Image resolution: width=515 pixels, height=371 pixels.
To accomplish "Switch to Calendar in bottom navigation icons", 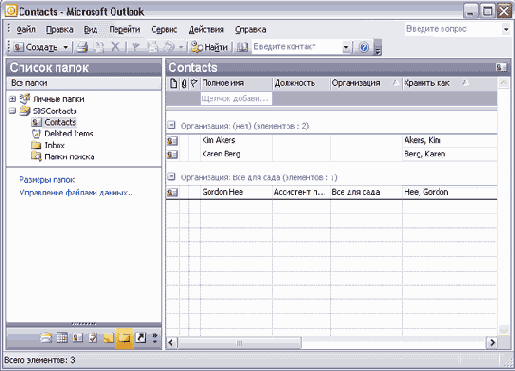I will [62, 338].
